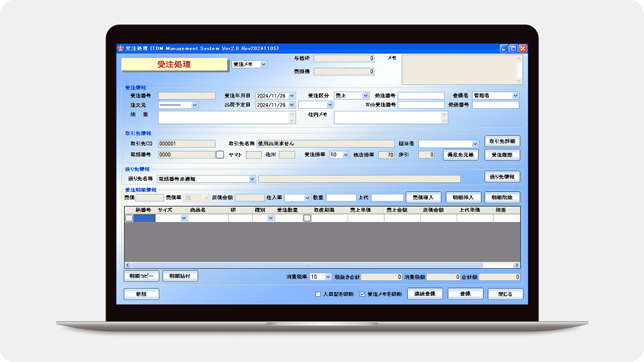Click the 登録 button
The image size is (644, 362).
[466, 294]
